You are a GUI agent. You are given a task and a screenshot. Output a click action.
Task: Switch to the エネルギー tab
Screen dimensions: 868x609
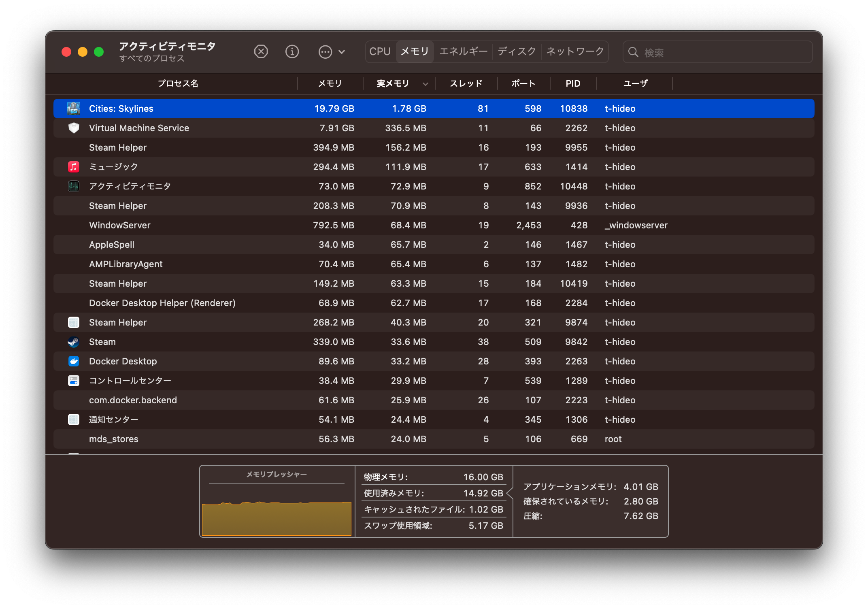coord(463,51)
